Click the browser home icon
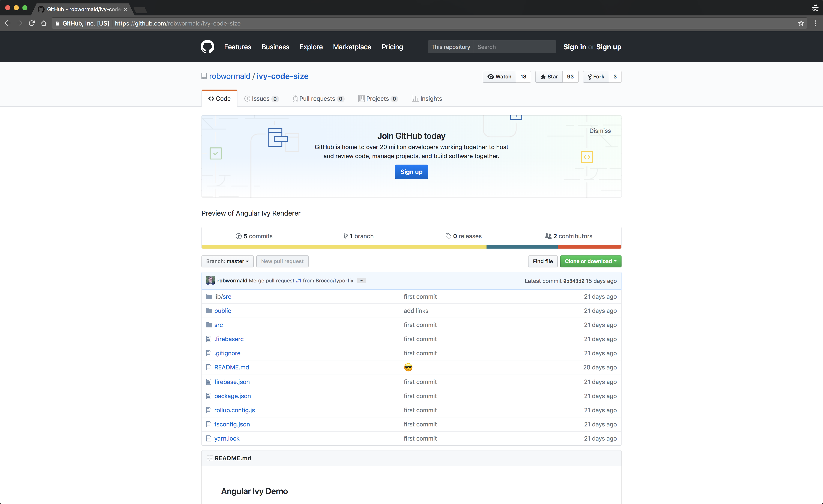This screenshot has height=504, width=823. pos(44,23)
